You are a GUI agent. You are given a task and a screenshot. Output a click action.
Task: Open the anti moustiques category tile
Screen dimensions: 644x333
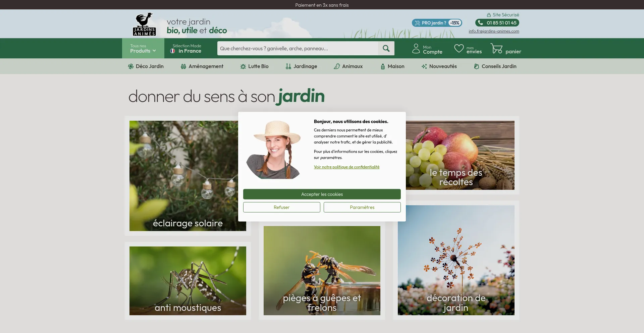tap(187, 281)
